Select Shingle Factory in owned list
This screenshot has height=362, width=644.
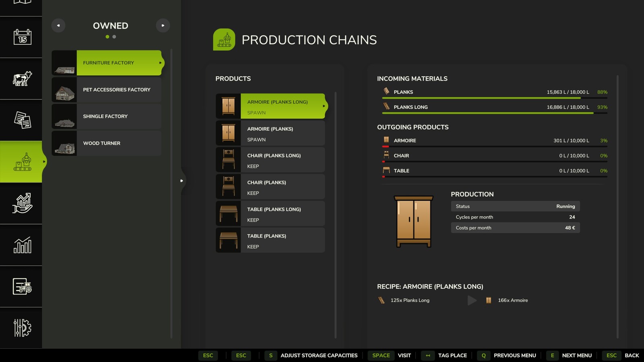coord(107,116)
